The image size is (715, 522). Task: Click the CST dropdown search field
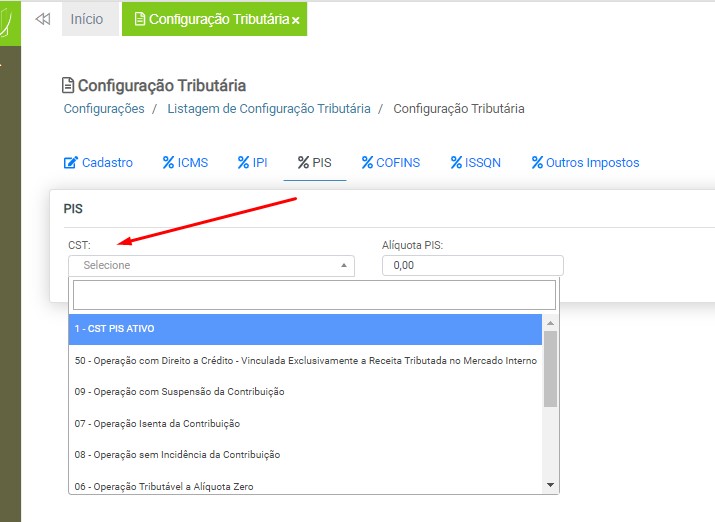point(313,295)
